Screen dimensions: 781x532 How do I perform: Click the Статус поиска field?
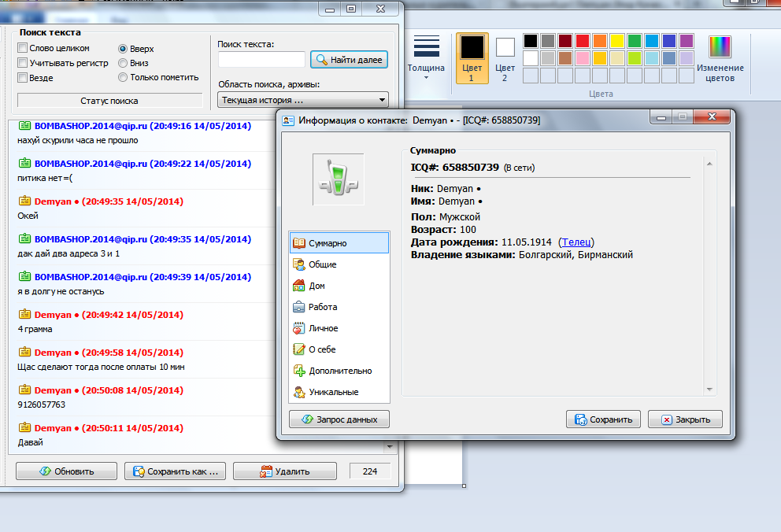(109, 101)
